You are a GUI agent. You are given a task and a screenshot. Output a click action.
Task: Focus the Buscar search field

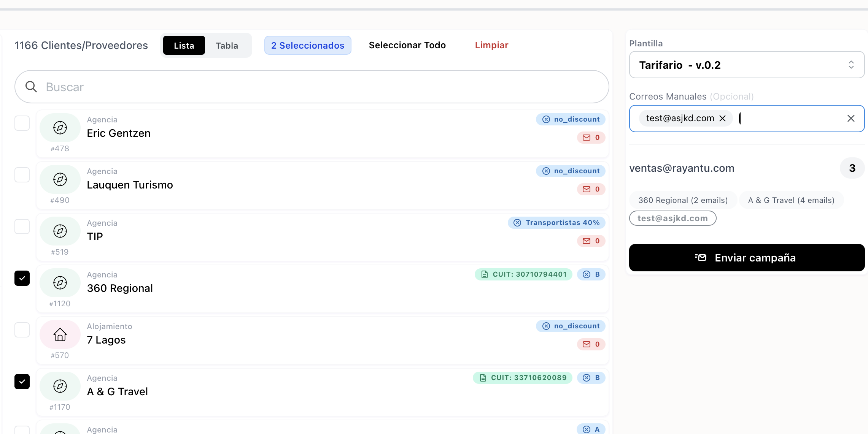312,87
